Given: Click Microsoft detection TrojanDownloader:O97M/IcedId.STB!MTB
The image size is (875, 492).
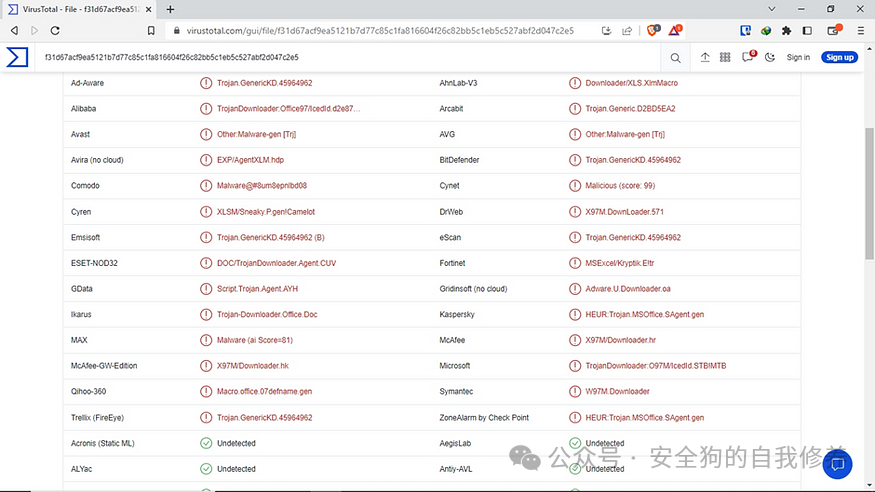Looking at the screenshot, I should pyautogui.click(x=656, y=366).
